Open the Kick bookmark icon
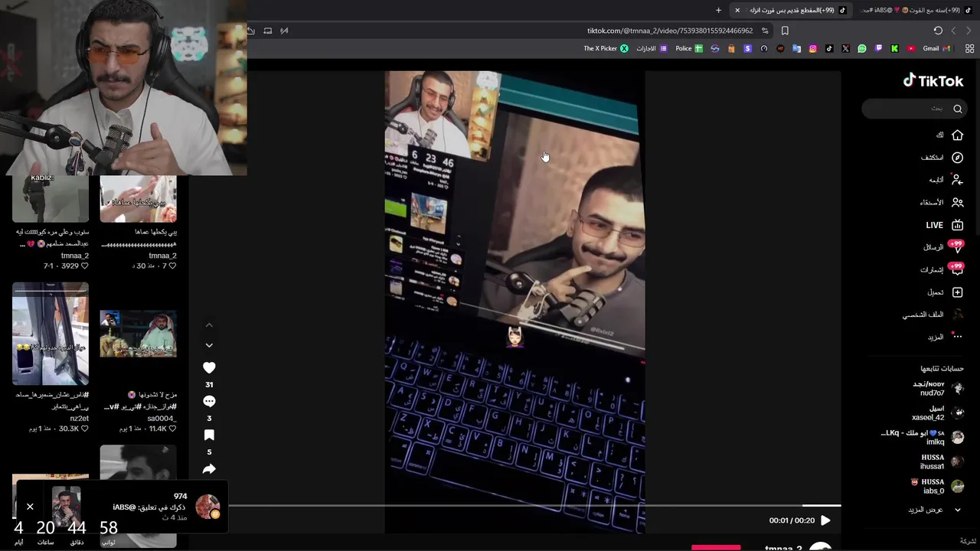 pyautogui.click(x=894, y=48)
